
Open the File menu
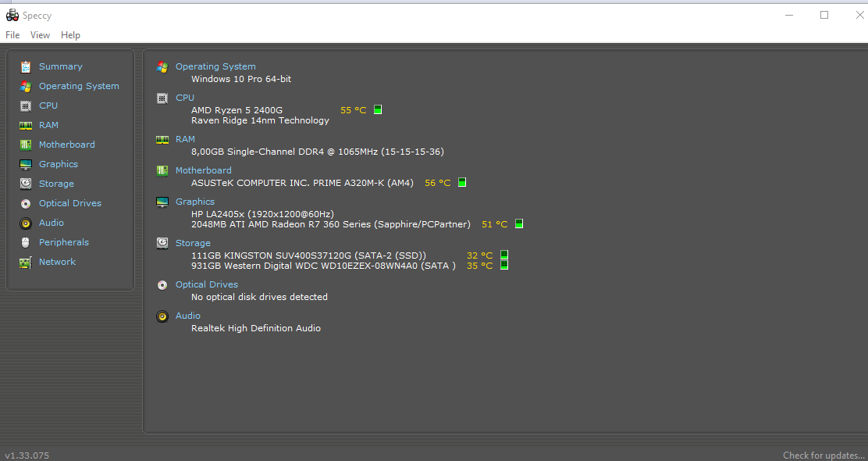click(x=12, y=35)
